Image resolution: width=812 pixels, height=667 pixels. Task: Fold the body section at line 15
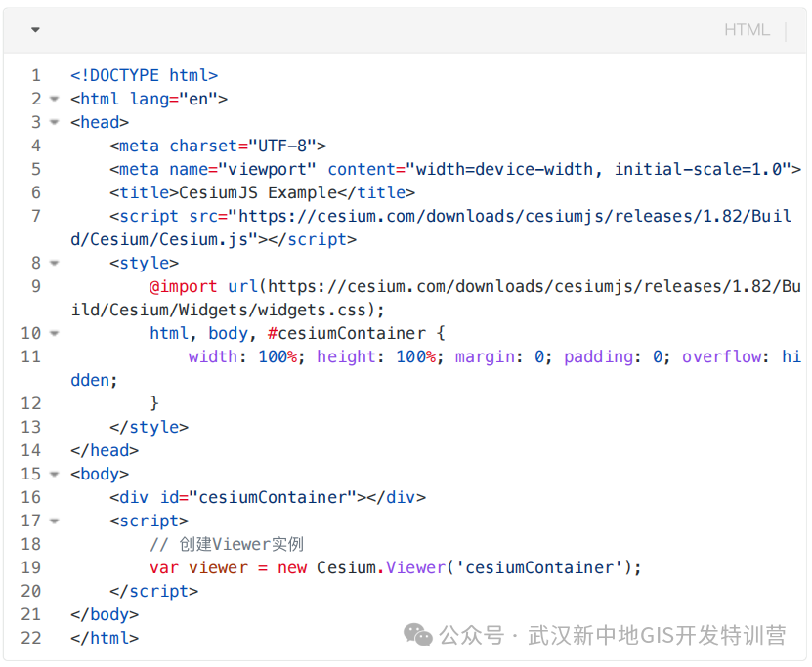coord(55,474)
